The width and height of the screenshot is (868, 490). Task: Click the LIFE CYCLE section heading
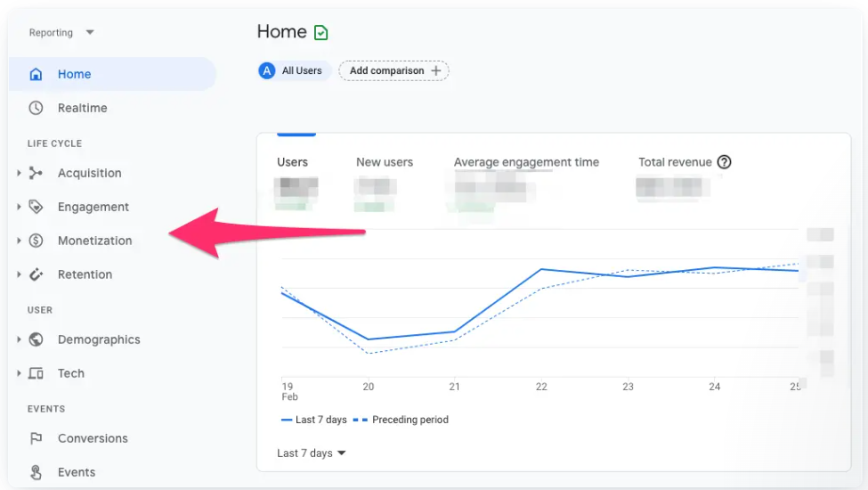click(x=55, y=143)
